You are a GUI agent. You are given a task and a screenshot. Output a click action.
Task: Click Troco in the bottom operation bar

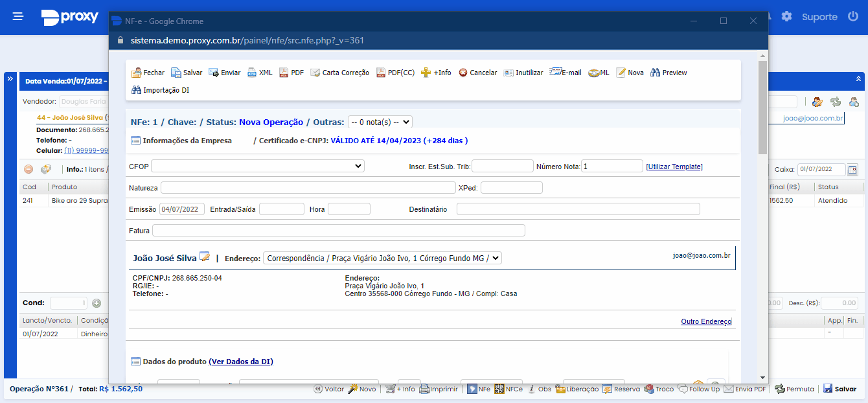[659, 389]
